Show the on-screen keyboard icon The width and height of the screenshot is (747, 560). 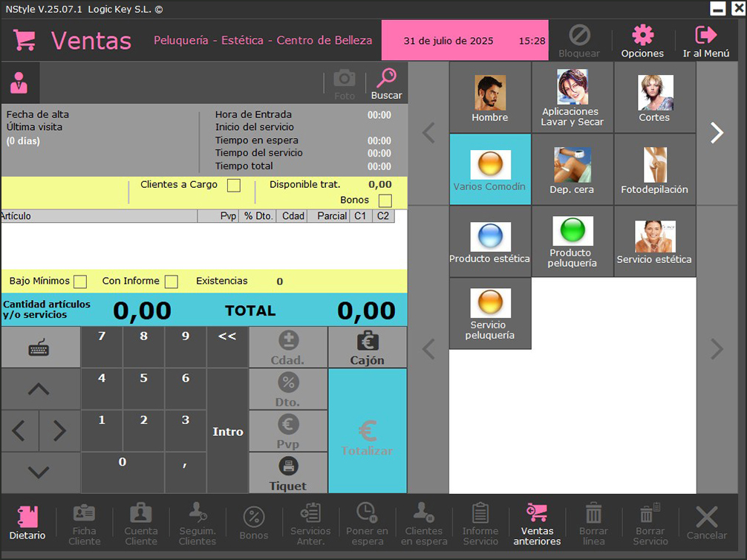point(40,348)
